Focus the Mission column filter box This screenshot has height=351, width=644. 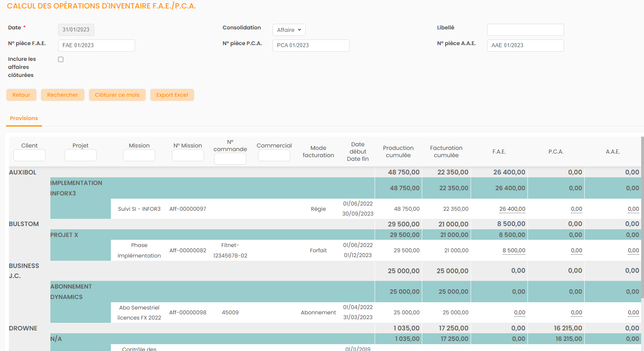[x=139, y=155]
